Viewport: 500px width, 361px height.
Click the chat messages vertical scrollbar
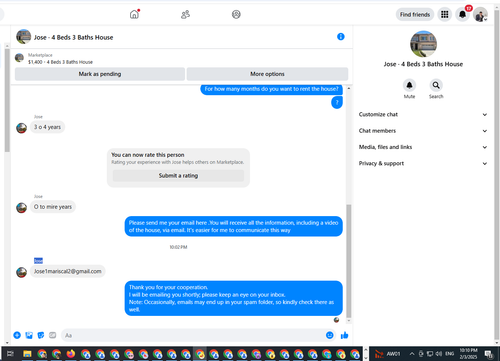click(x=349, y=260)
